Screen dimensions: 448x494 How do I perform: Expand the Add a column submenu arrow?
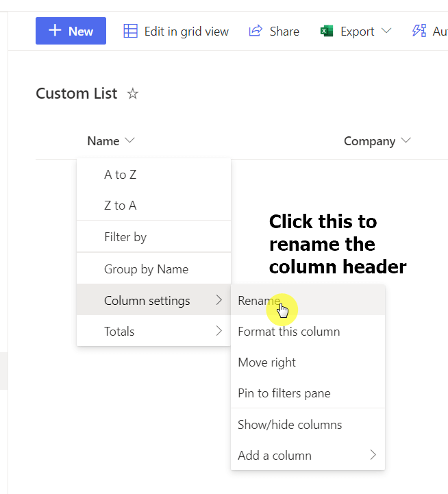[x=373, y=455]
